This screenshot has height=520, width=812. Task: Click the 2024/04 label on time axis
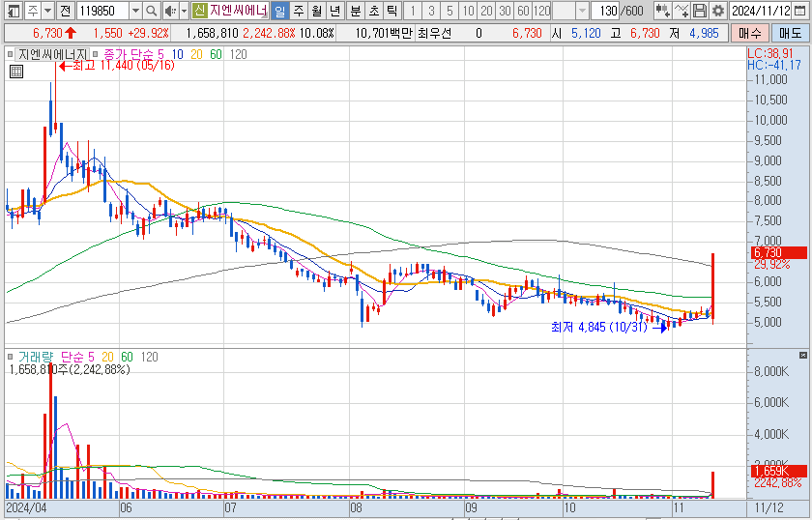[26, 507]
